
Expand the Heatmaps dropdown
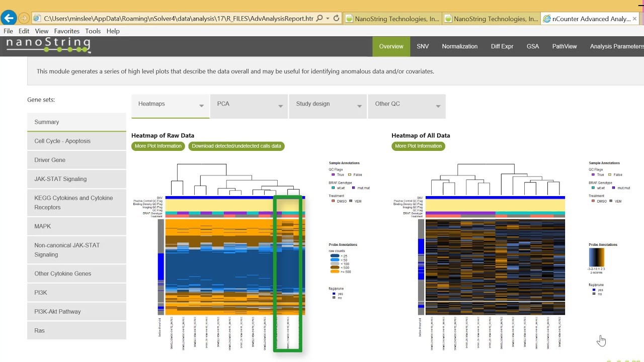tap(170, 107)
